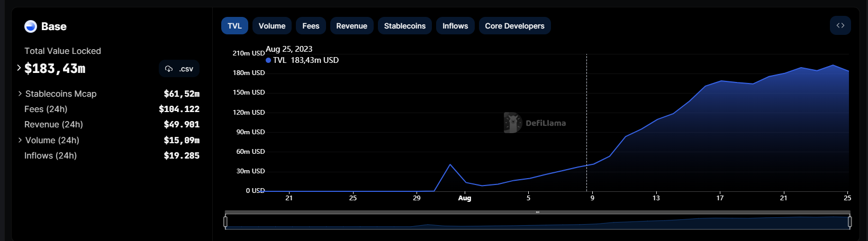Viewport: 868px width, 241px height.
Task: Click the DefiLlama watermark logo
Action: [513, 123]
